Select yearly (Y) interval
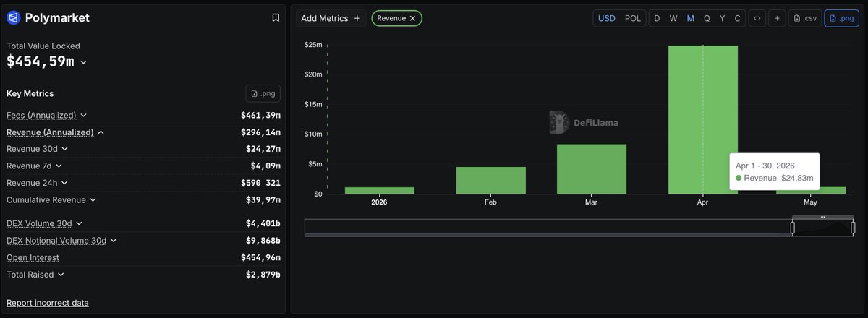Image resolution: width=868 pixels, height=318 pixels. click(723, 18)
